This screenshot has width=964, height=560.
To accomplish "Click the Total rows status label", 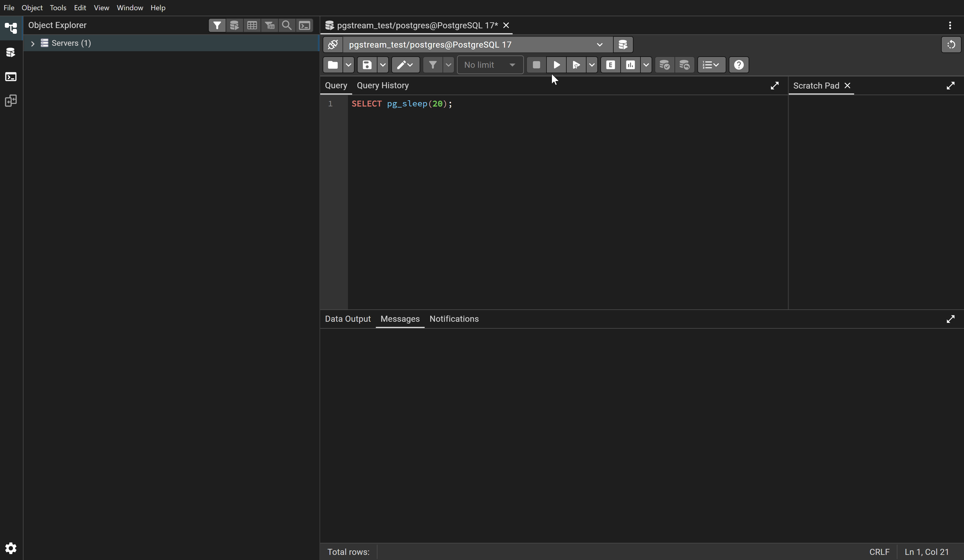I will tap(348, 552).
